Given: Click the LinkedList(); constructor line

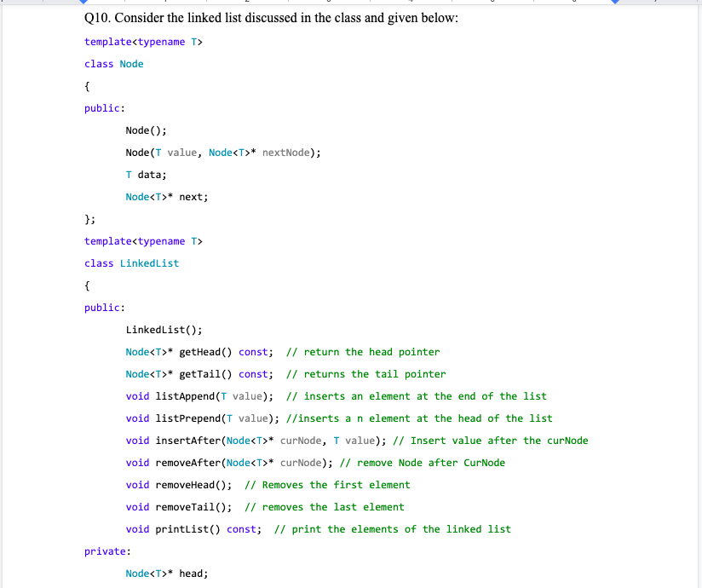Looking at the screenshot, I should (162, 329).
